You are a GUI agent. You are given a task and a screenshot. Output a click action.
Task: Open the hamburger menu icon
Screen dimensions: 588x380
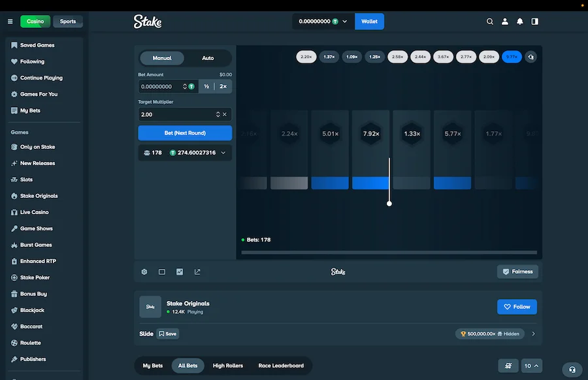pyautogui.click(x=10, y=22)
